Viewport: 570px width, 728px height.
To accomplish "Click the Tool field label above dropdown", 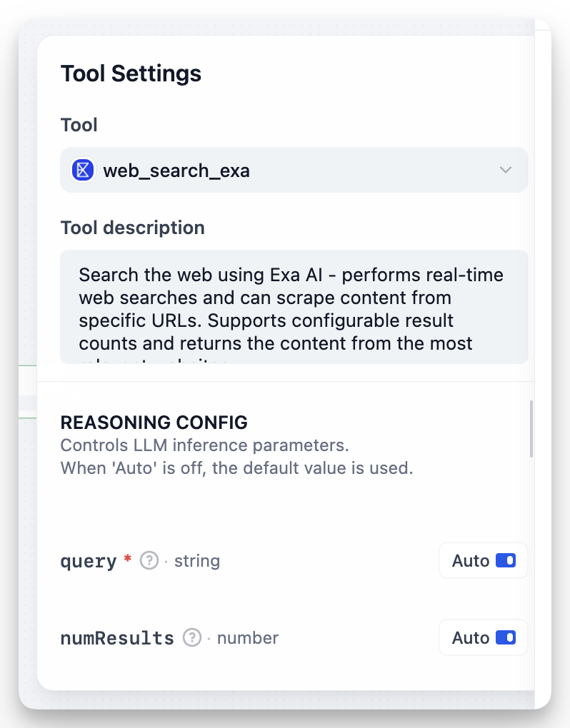I will coord(79,125).
